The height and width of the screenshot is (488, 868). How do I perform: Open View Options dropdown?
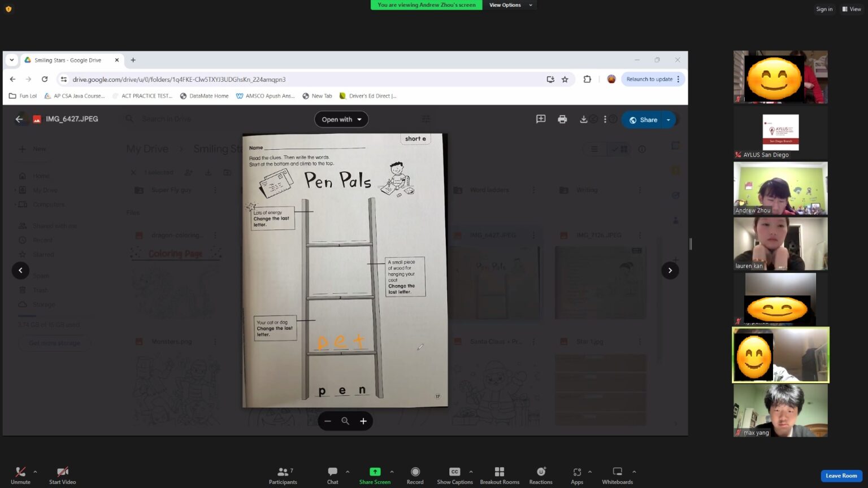(x=510, y=5)
